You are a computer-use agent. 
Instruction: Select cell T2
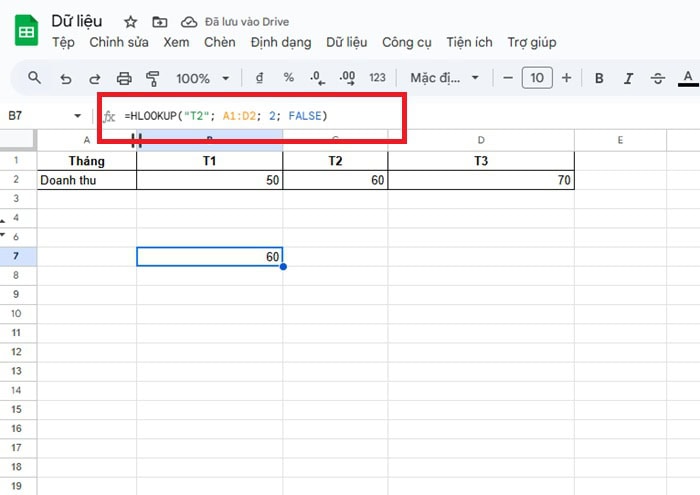coord(335,161)
